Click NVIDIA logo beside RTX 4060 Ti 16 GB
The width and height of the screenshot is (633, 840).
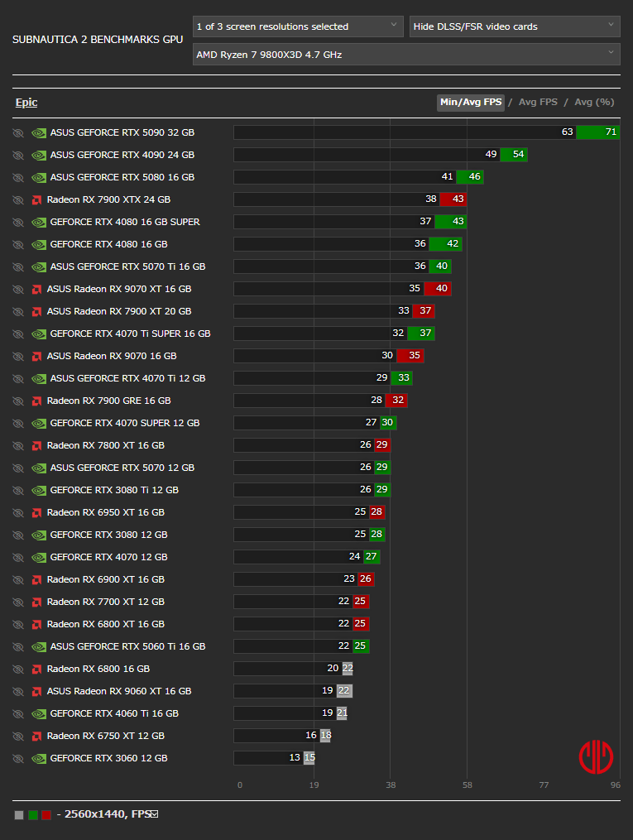(39, 714)
